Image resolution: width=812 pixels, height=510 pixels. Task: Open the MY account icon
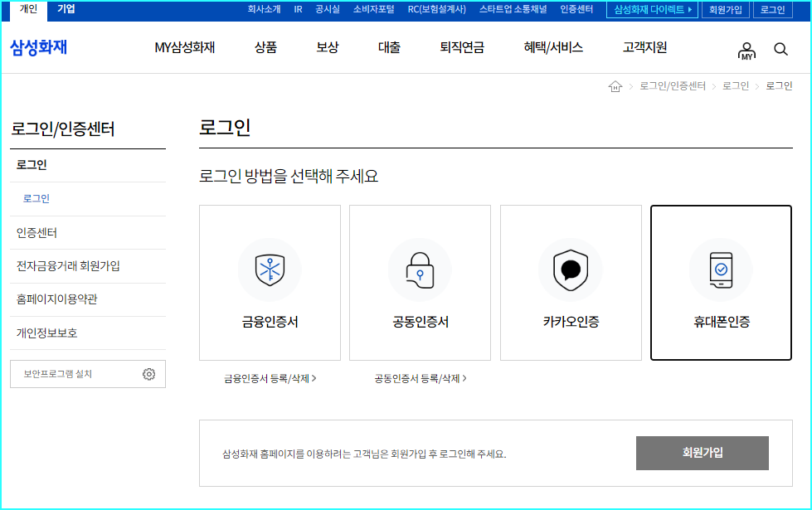746,51
